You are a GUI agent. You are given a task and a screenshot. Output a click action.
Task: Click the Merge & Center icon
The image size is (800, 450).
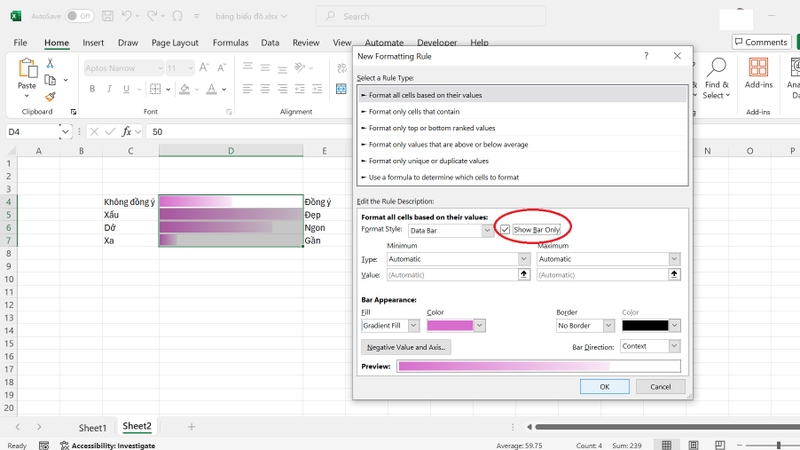[341, 89]
